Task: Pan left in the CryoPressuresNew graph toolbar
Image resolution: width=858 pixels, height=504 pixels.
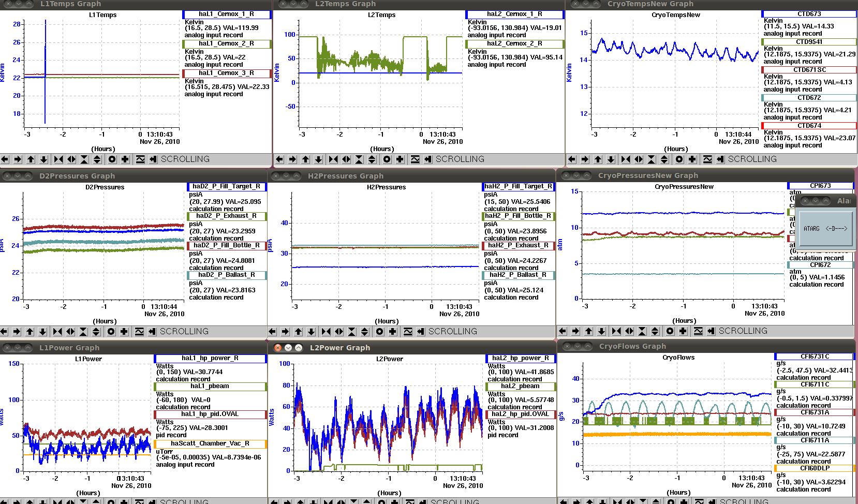Action: [563, 331]
